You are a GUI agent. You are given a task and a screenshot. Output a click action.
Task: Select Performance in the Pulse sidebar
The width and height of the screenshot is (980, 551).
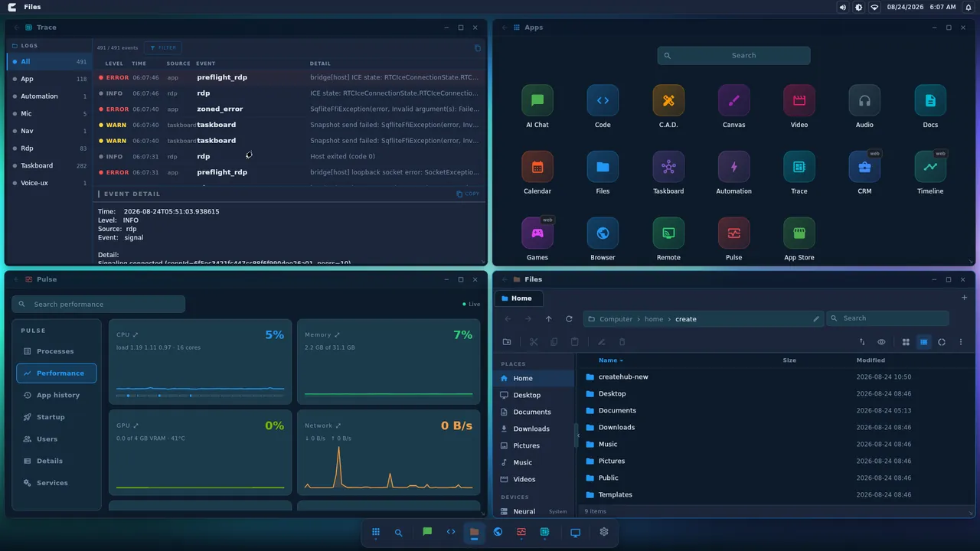point(56,373)
